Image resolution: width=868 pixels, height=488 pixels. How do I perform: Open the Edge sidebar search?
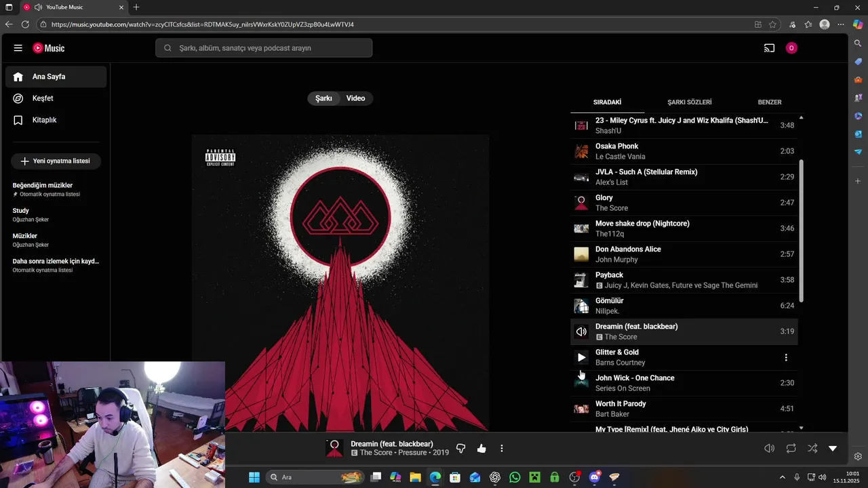click(858, 43)
